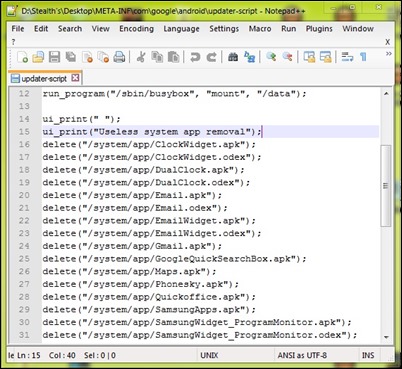The image size is (402, 369).
Task: Open the Replace dialog from the toolbar
Action: 249,57
